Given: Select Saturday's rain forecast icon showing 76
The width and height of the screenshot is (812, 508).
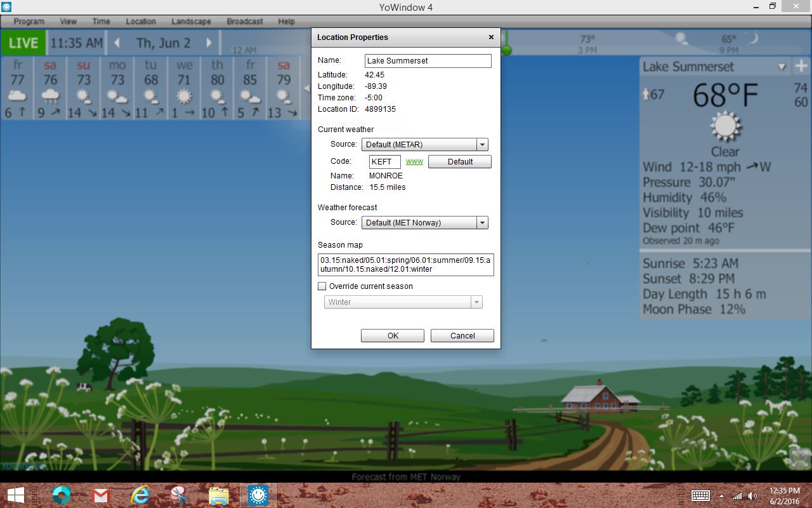Looking at the screenshot, I should 50,96.
